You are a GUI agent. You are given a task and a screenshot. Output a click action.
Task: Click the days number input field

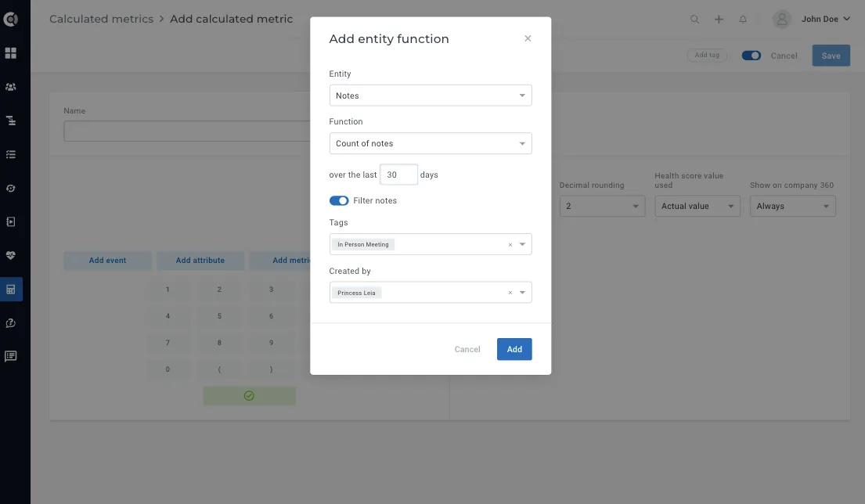click(398, 175)
